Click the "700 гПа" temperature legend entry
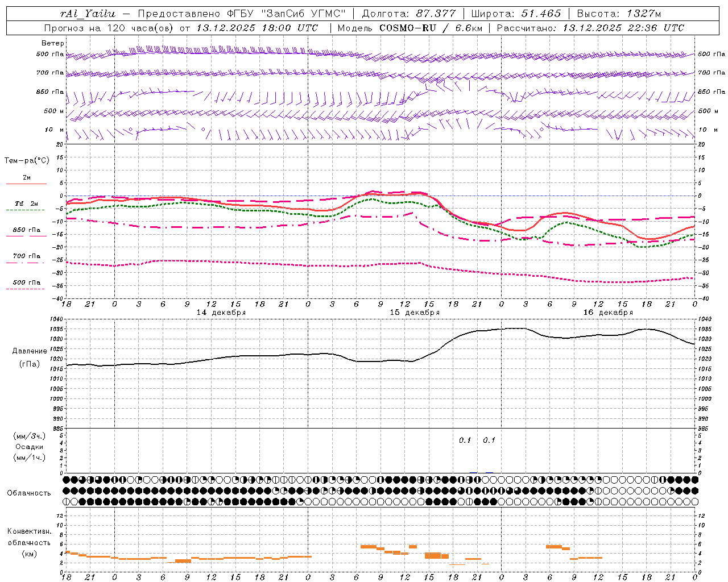 pyautogui.click(x=27, y=256)
